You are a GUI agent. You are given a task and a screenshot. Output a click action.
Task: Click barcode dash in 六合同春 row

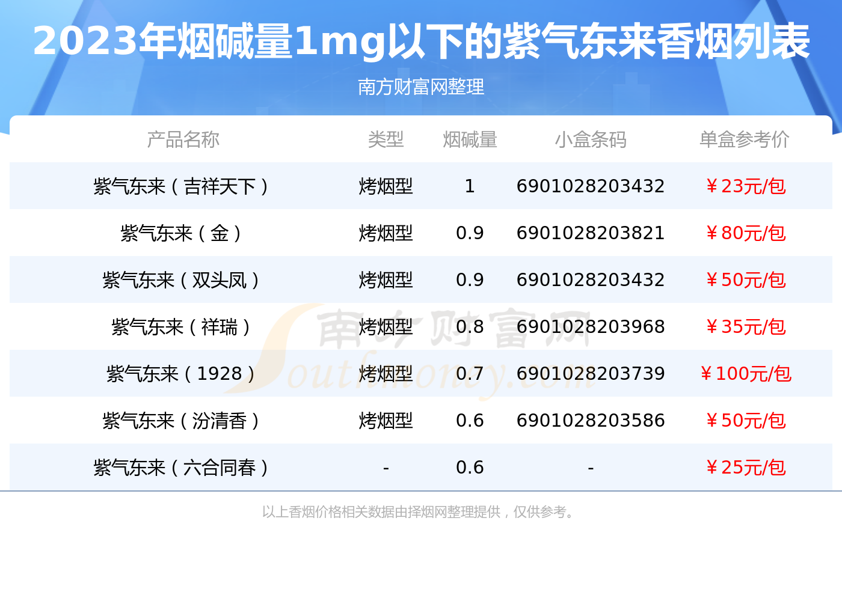pyautogui.click(x=591, y=468)
